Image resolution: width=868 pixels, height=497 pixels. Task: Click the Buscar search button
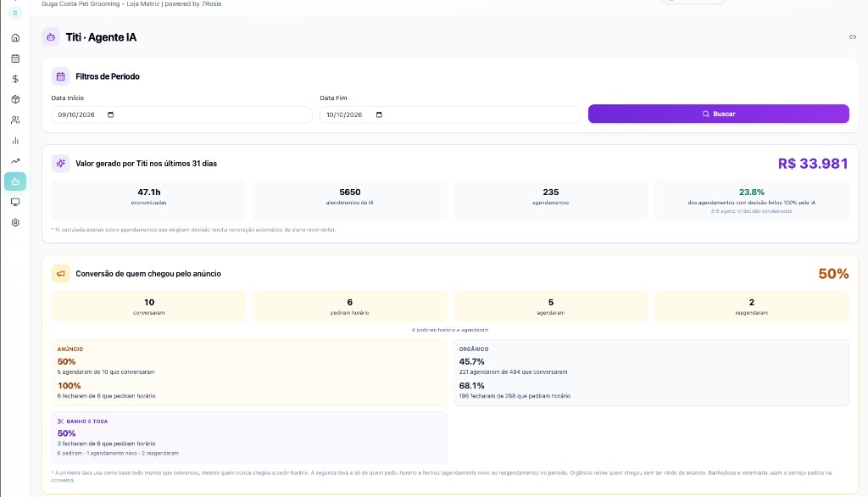click(x=719, y=114)
